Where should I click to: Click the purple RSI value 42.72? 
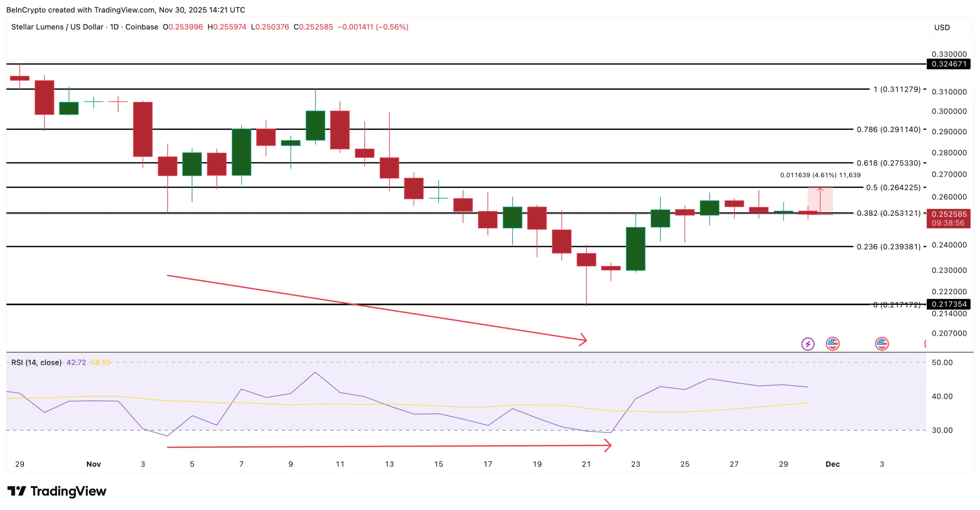[x=76, y=362]
